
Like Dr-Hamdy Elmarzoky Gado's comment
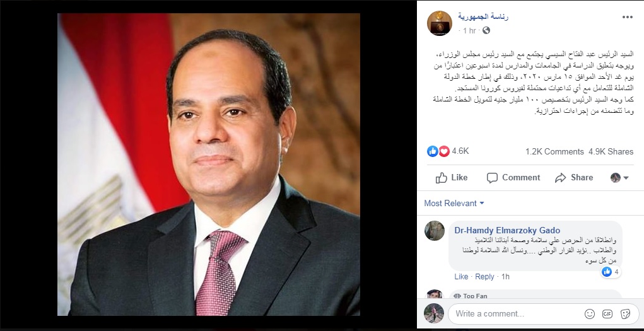tap(461, 277)
